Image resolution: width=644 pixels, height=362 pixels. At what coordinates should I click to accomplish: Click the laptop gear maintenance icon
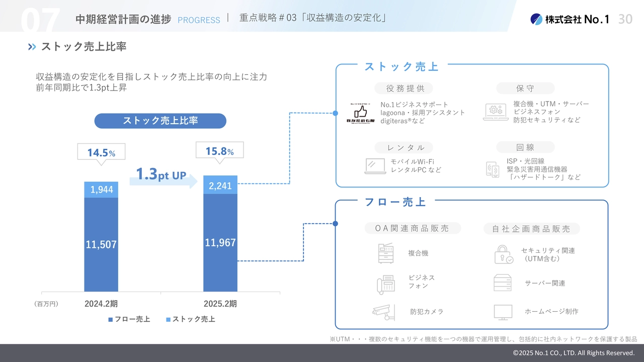[x=496, y=112]
